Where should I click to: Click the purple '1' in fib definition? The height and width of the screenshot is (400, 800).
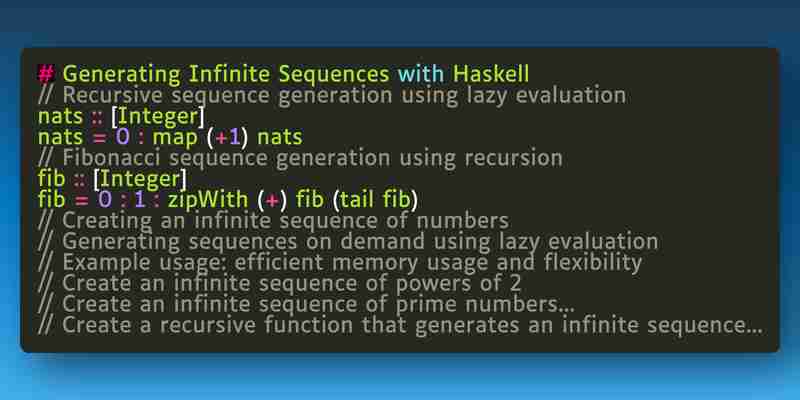139,200
